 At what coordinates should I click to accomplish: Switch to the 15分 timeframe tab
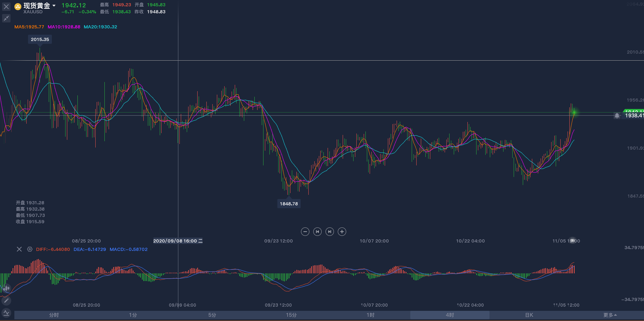292,315
